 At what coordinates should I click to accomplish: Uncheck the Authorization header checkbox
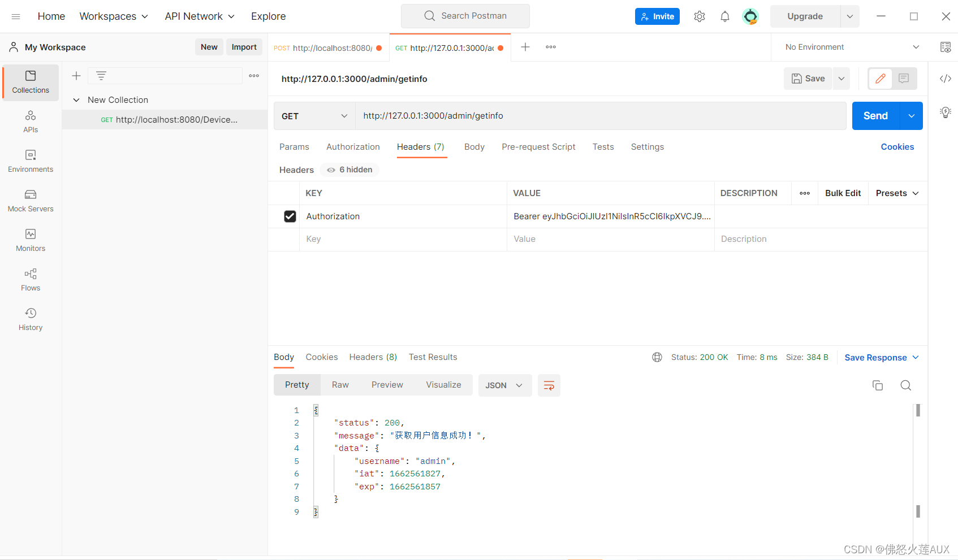(290, 216)
